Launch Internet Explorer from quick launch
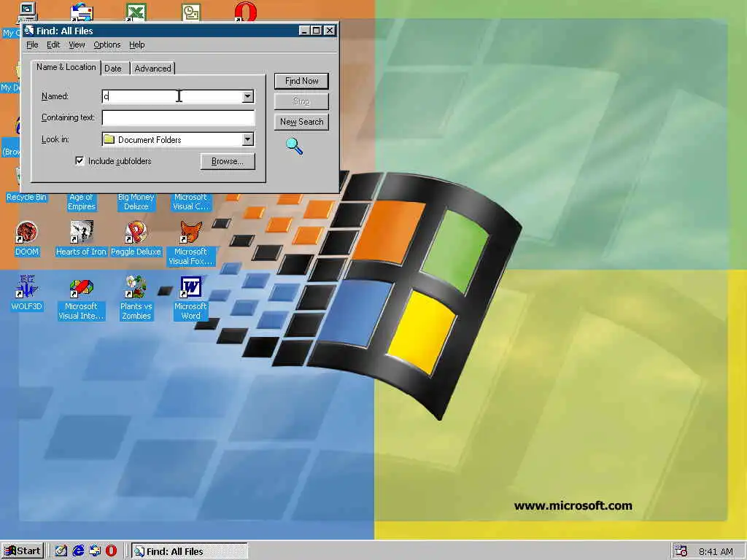Screen dimensions: 747x560 pyautogui.click(x=77, y=551)
